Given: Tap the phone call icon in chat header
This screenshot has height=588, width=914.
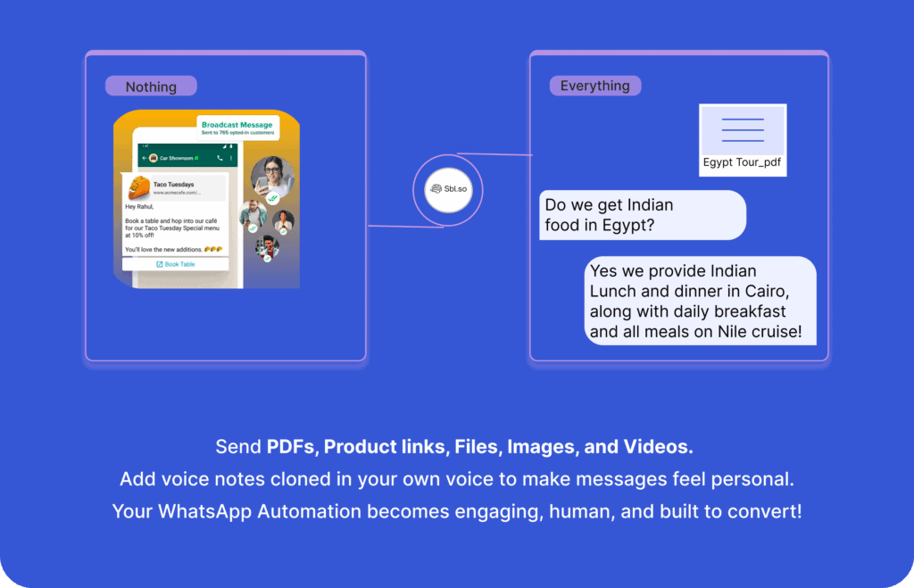Looking at the screenshot, I should point(220,158).
